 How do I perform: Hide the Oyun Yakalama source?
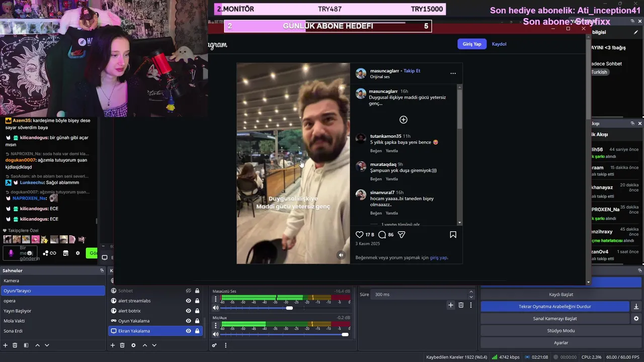[188, 321]
